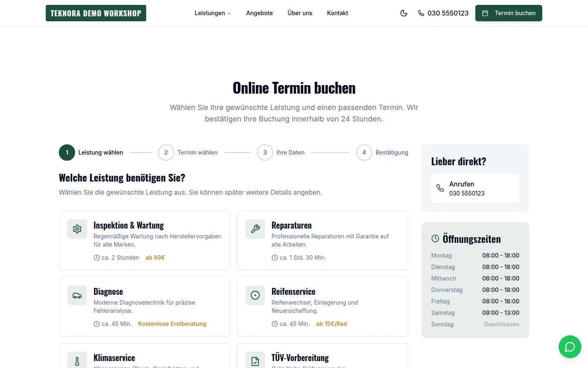Click Samstag hours 09:00 - 13:00
Image resolution: width=588 pixels, height=368 pixels.
click(x=501, y=313)
